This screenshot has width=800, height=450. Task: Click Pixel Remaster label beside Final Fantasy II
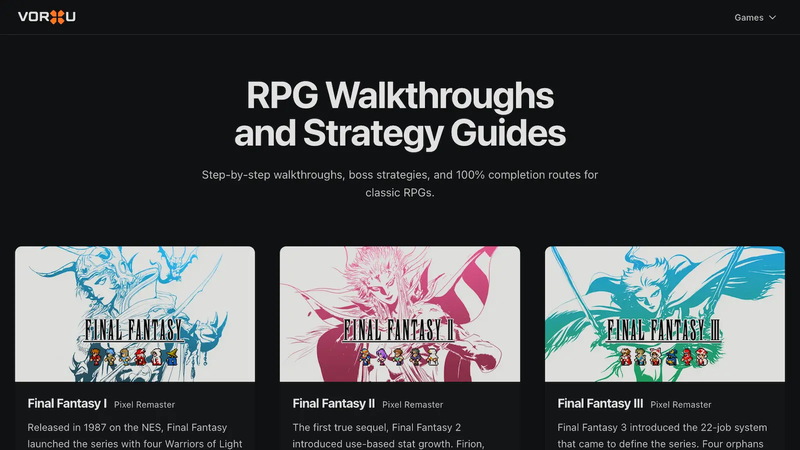point(413,405)
